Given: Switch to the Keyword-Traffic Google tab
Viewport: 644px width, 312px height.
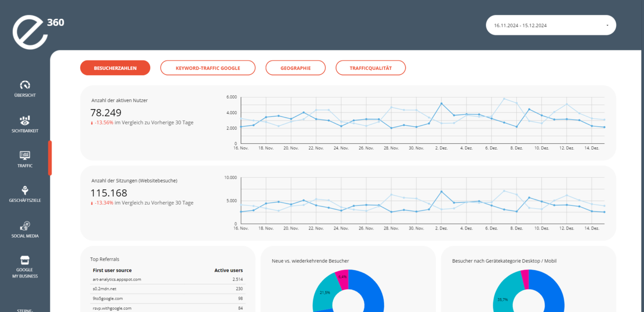Looking at the screenshot, I should point(208,68).
